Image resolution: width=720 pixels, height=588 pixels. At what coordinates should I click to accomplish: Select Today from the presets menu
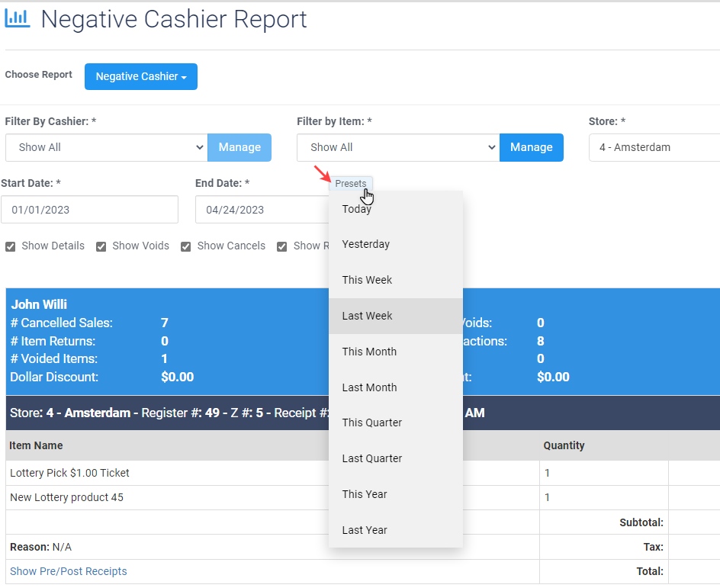396,209
